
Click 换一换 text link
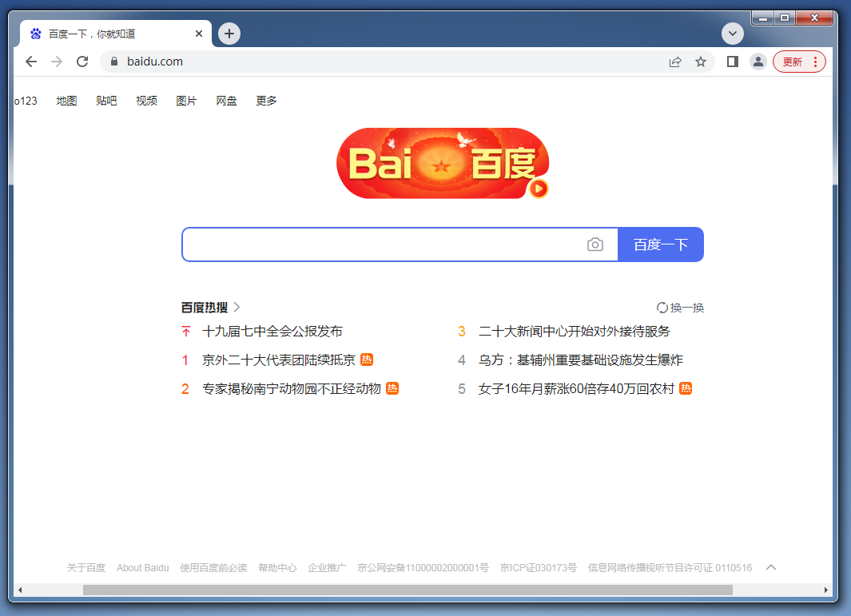tap(687, 308)
